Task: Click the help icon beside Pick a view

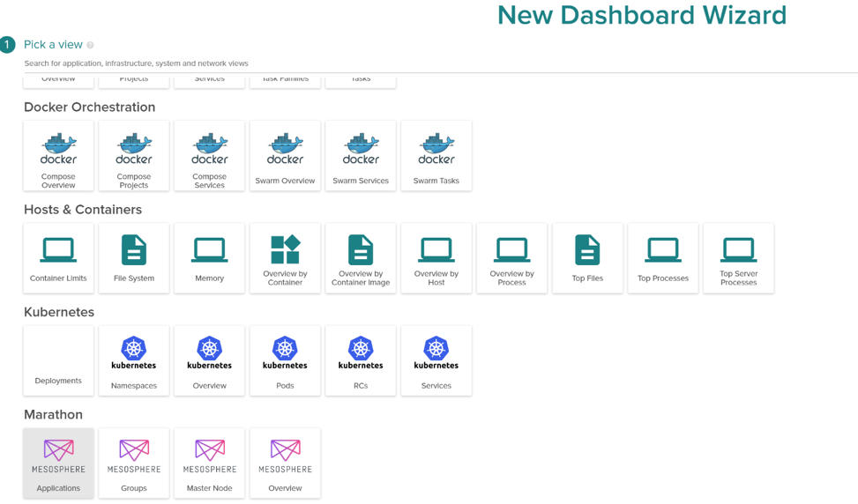Action: click(90, 45)
